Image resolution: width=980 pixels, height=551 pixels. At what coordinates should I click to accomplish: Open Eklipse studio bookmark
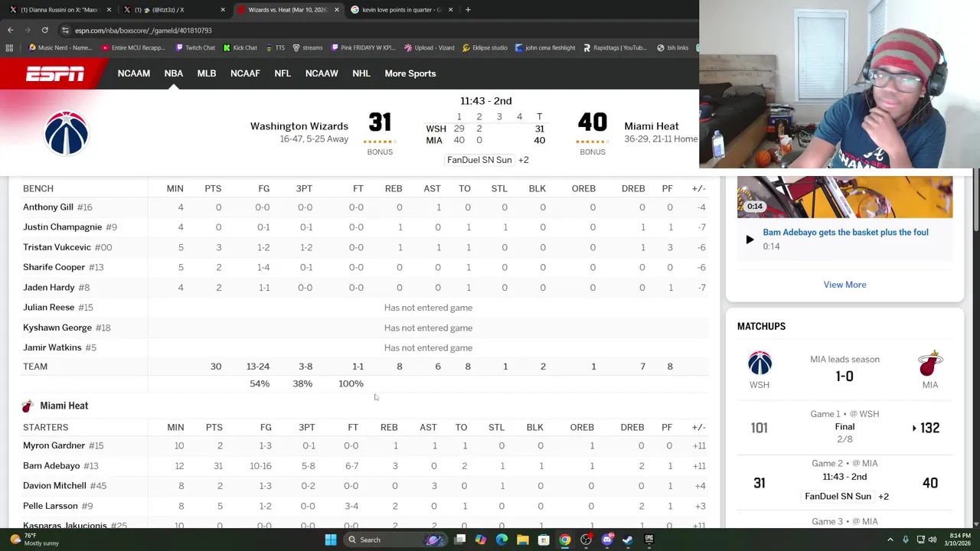point(485,47)
